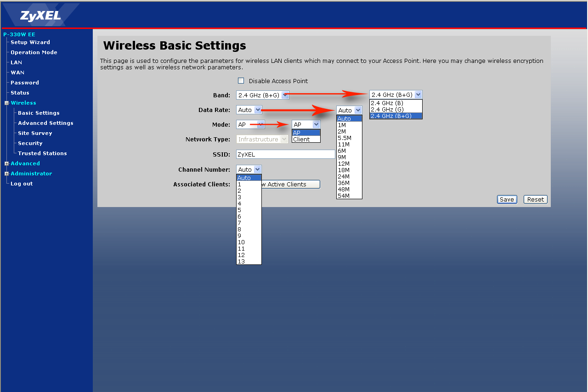
Task: Select channel 4 in the Channel Number list
Action: click(x=249, y=203)
